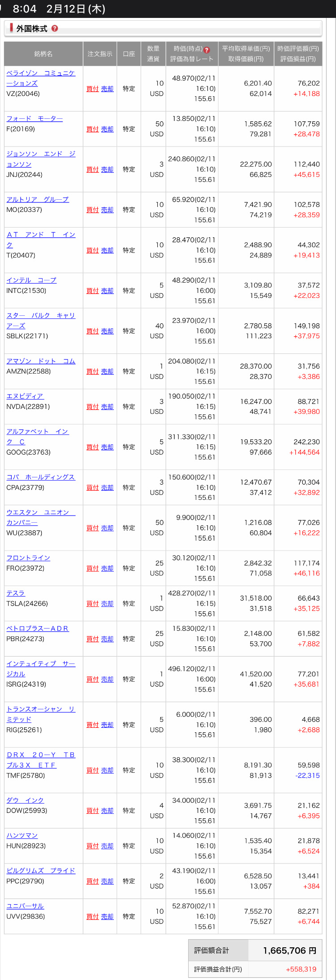Open the アマゾン ドット コム stock link
The width and height of the screenshot is (336, 980).
pos(41,361)
